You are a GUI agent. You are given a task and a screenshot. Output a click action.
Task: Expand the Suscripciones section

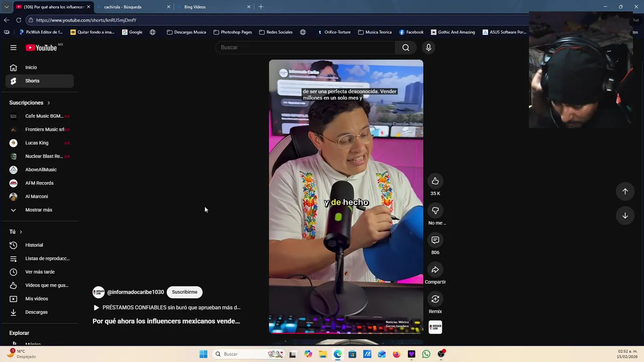[x=30, y=103]
